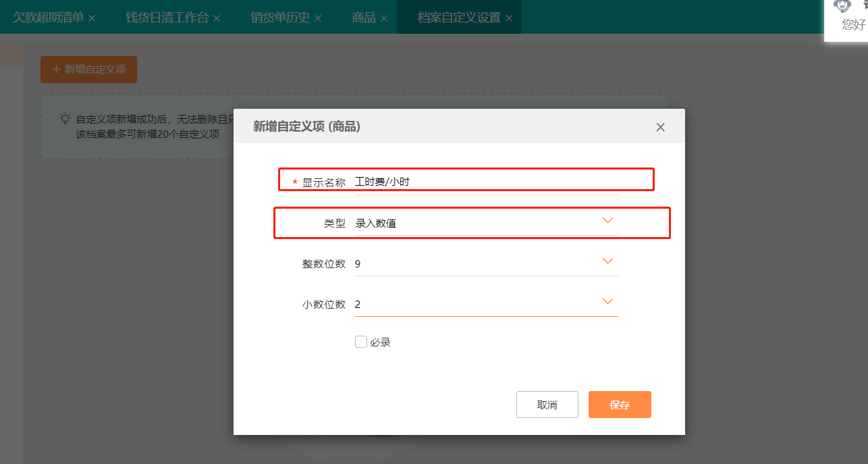The height and width of the screenshot is (464, 868).
Task: Click the 取消 button
Action: (547, 405)
